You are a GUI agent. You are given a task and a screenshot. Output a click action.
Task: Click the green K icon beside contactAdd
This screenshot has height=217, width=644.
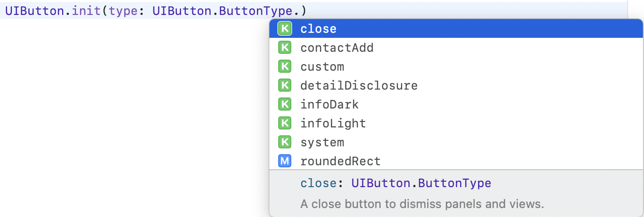point(284,48)
